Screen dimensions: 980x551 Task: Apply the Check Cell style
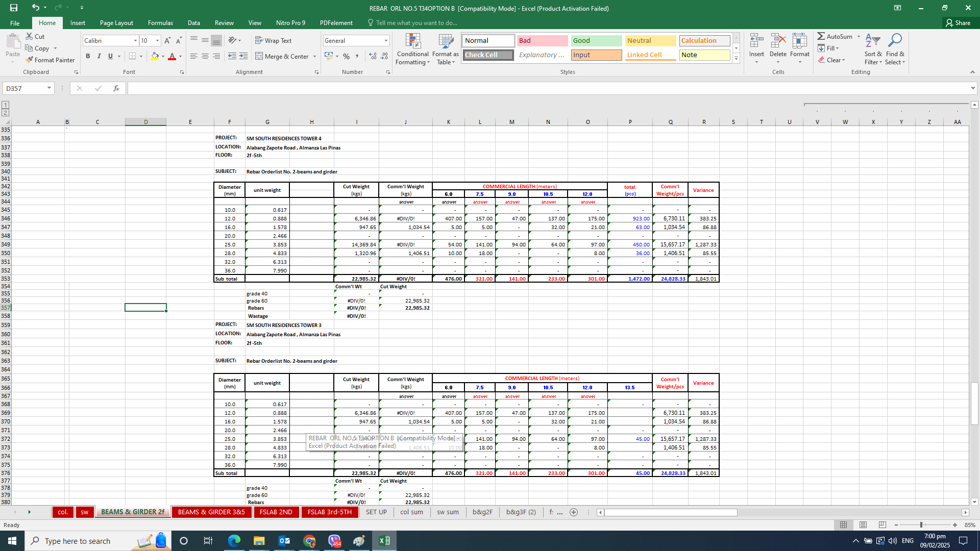pos(488,55)
